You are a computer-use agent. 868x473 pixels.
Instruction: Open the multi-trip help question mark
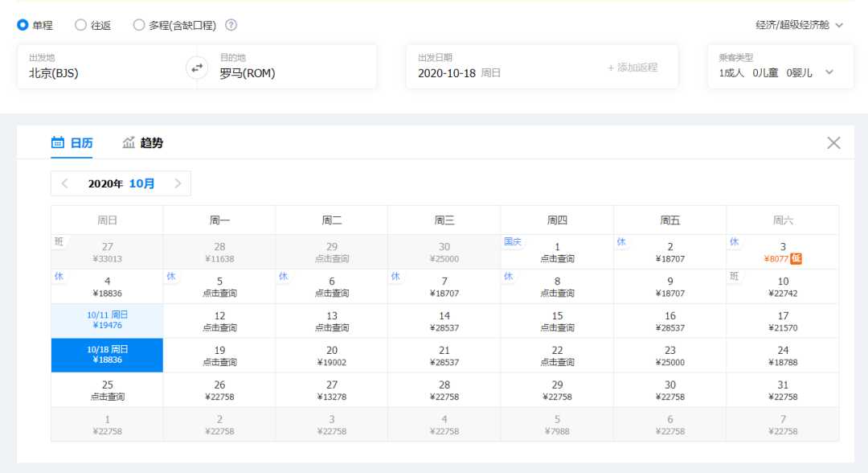[x=231, y=25]
